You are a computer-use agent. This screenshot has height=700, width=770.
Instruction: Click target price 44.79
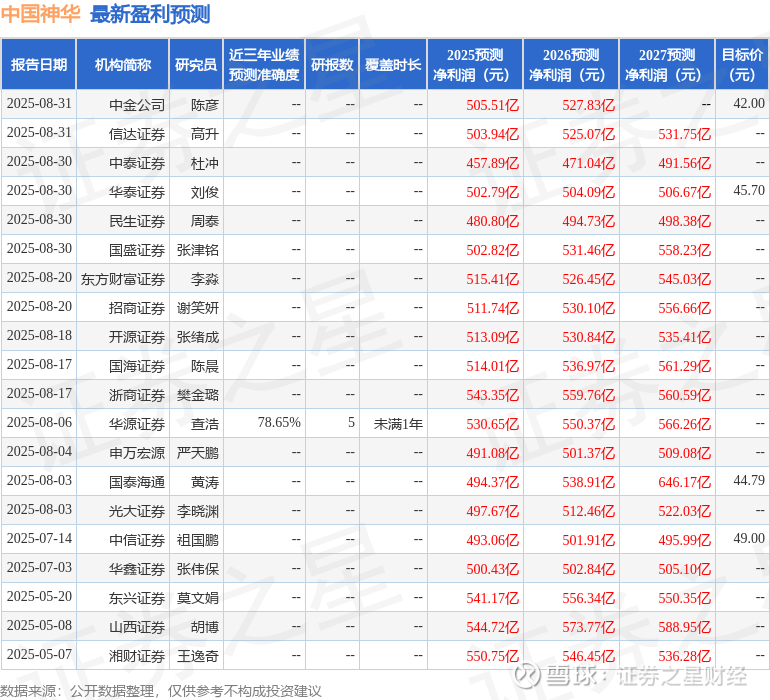(x=749, y=480)
